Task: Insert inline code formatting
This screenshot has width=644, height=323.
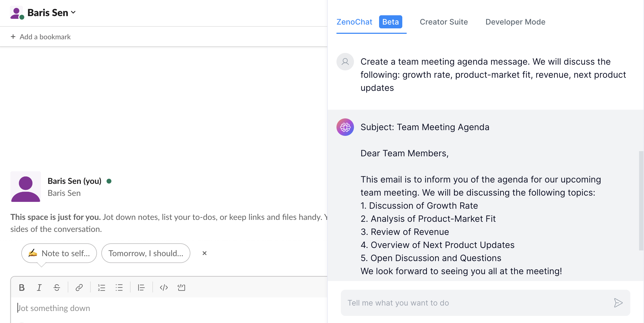Action: (x=164, y=288)
